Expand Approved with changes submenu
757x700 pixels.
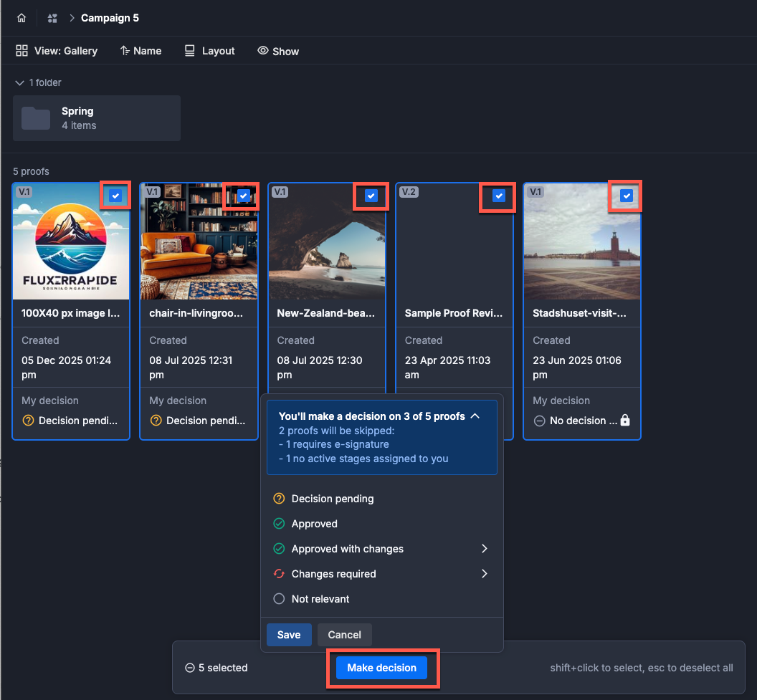(x=484, y=549)
